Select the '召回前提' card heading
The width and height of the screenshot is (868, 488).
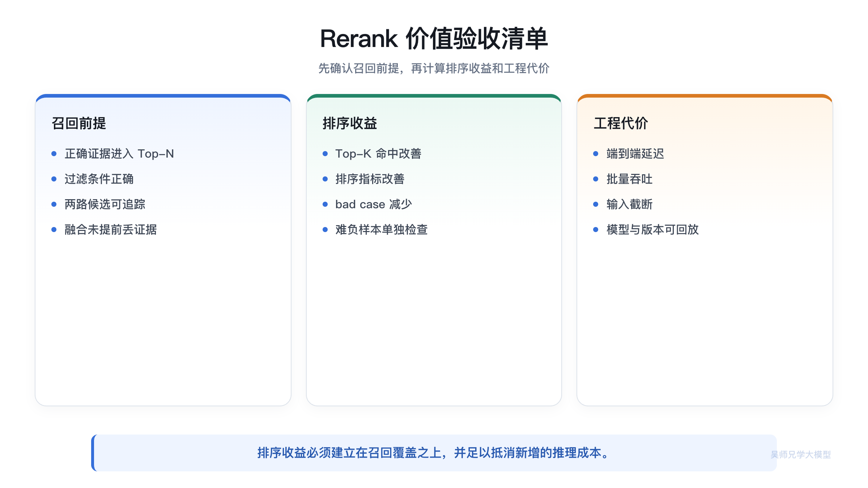click(79, 123)
